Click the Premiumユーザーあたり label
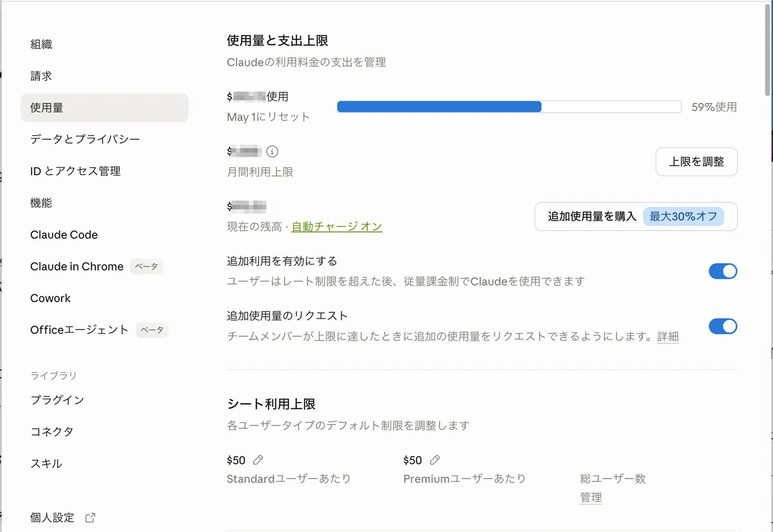Image resolution: width=773 pixels, height=532 pixels. pos(464,479)
